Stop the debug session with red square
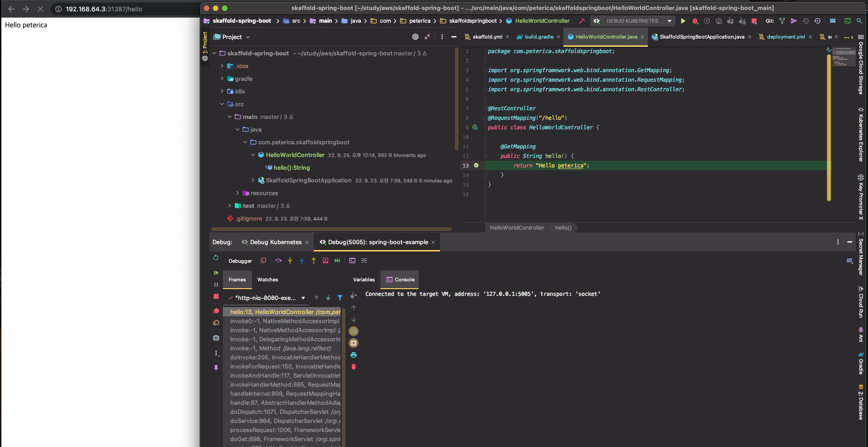The height and width of the screenshot is (447, 868). (216, 296)
